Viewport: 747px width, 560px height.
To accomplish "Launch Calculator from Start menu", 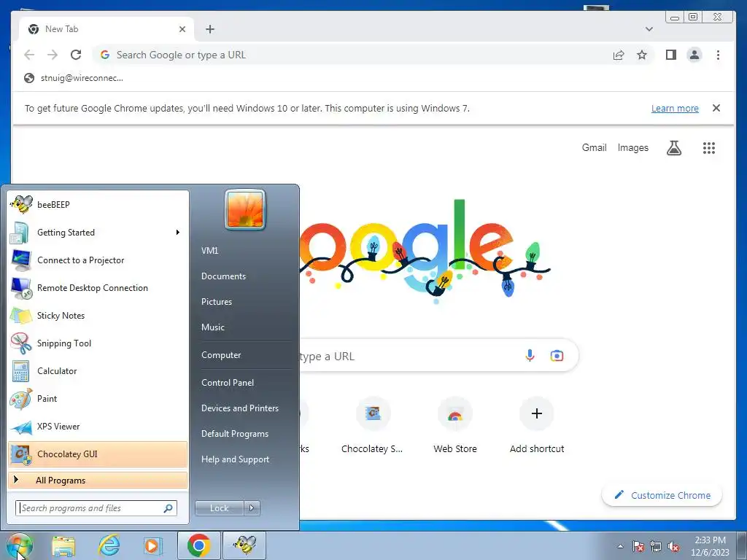I will [98, 371].
